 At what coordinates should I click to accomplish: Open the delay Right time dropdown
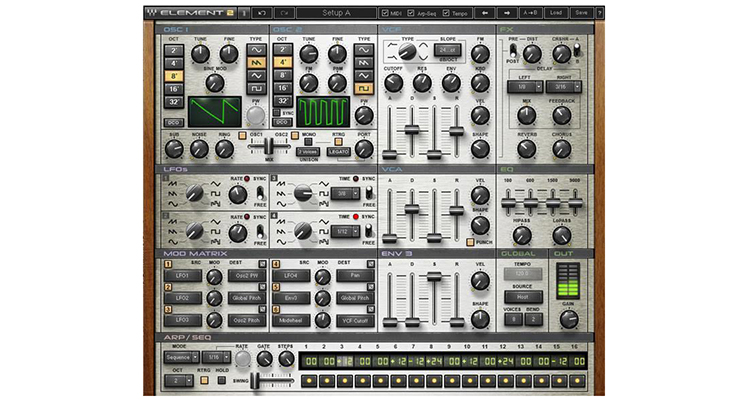click(x=564, y=87)
